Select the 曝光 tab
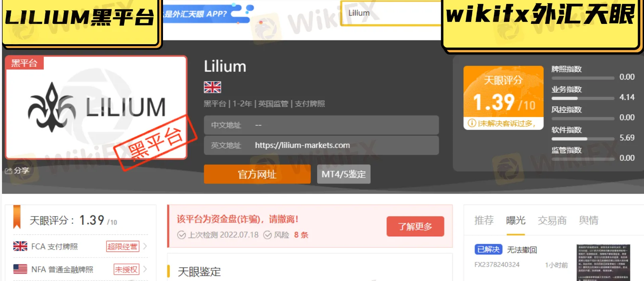Viewport: 644px width, 281px height. point(516,221)
